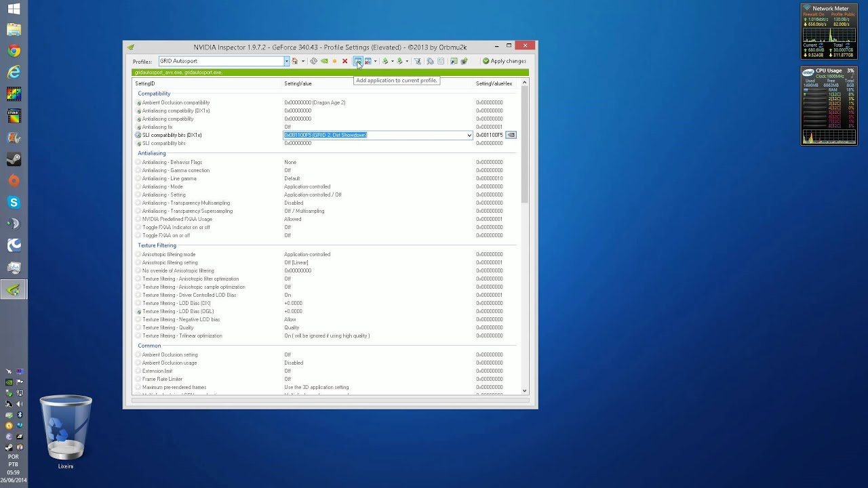Select the Ambient Occlusion compatibility row
The width and height of the screenshot is (868, 488).
pyautogui.click(x=326, y=102)
